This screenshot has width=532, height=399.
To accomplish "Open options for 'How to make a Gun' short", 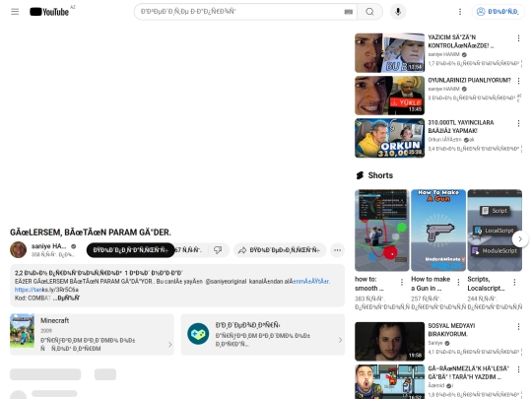I will pyautogui.click(x=458, y=282).
